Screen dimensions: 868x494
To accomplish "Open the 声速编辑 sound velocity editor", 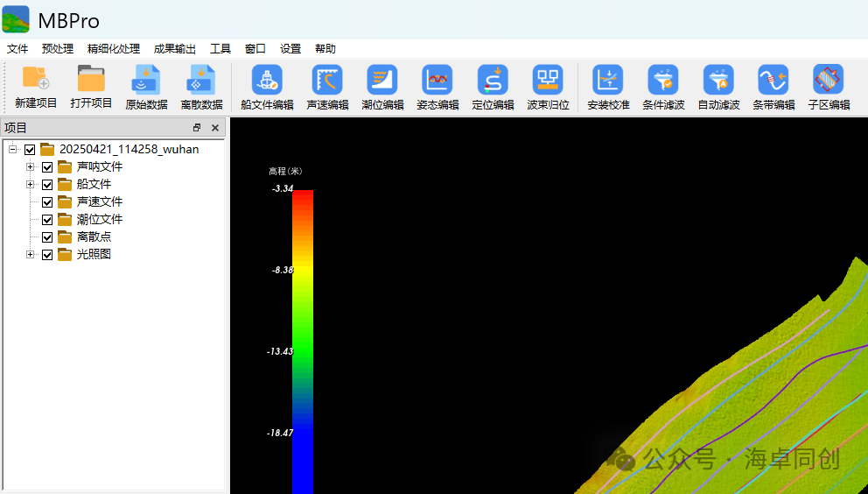I will pyautogui.click(x=327, y=81).
